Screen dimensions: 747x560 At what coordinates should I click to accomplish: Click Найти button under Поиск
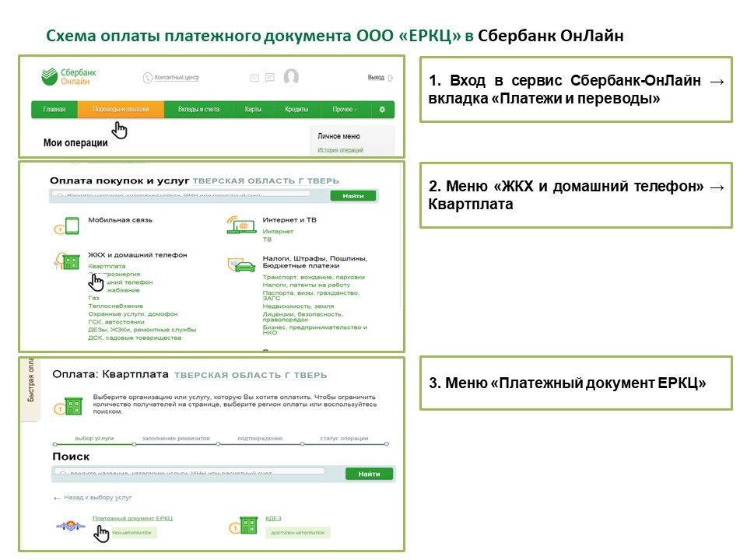[369, 474]
